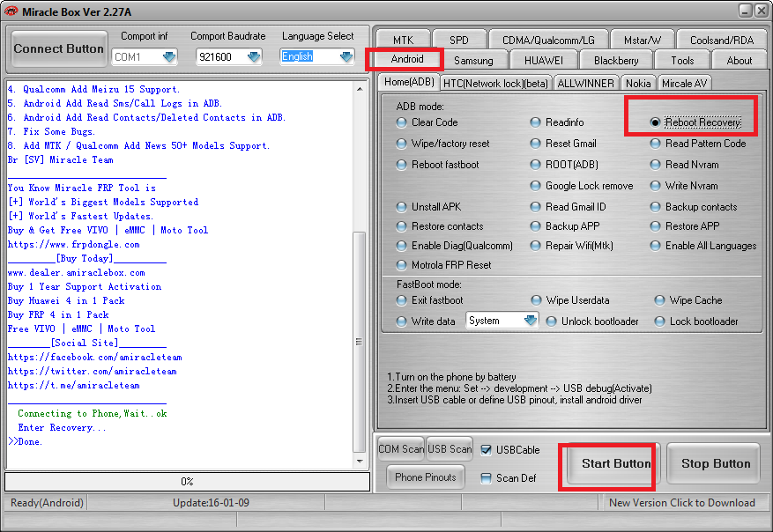Click the log panel scroll up arrow
This screenshot has width=773, height=532.
coord(360,89)
